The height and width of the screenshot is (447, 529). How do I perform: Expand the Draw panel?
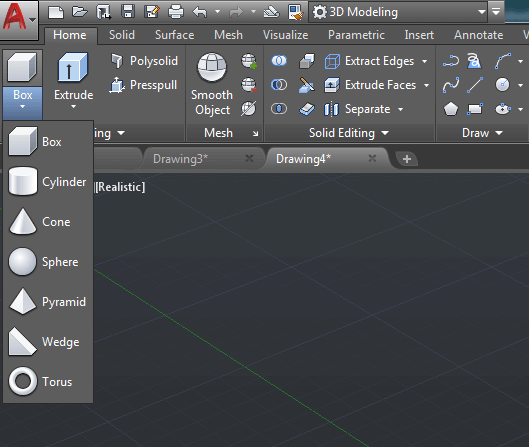[x=482, y=133]
